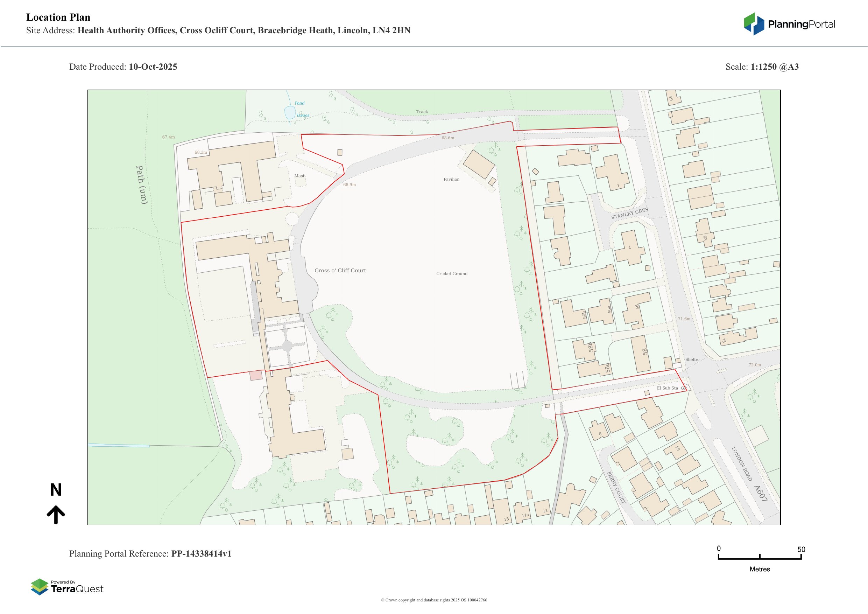This screenshot has width=868, height=614.
Task: Click the north arrow symbol
Action: coord(56,514)
